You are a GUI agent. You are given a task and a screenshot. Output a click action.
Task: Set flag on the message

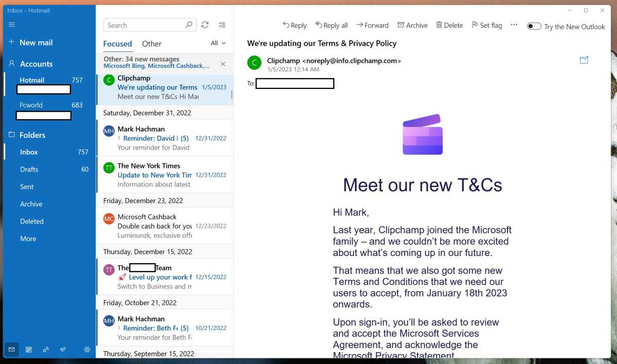486,25
